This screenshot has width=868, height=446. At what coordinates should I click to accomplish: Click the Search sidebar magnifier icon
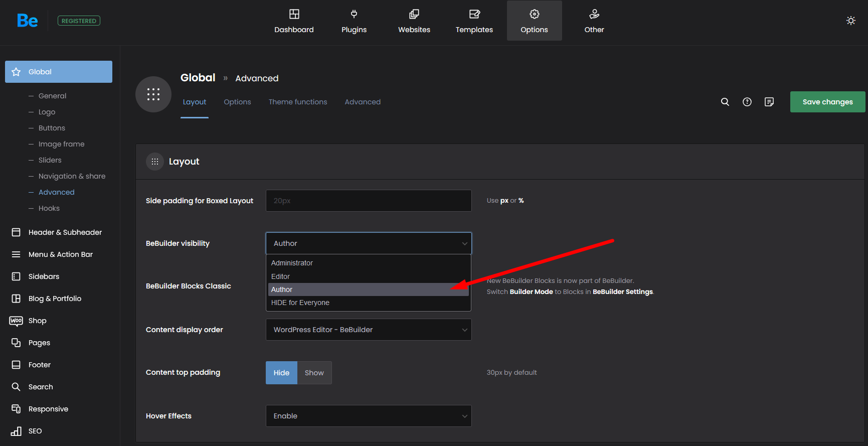[x=16, y=387]
